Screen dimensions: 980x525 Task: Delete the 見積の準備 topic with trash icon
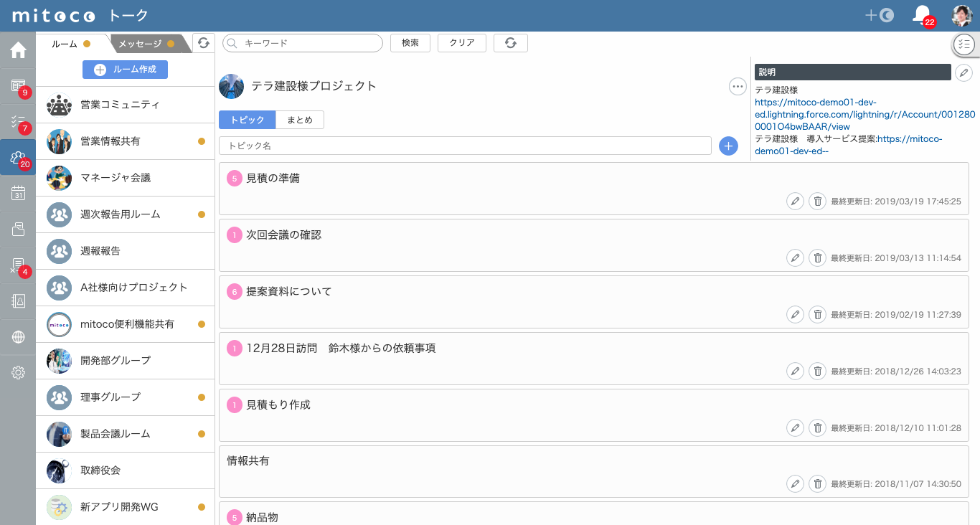817,202
